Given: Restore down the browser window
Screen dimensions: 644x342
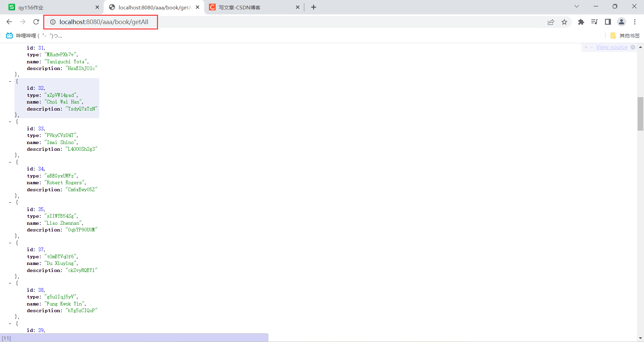Looking at the screenshot, I should pos(615,6).
